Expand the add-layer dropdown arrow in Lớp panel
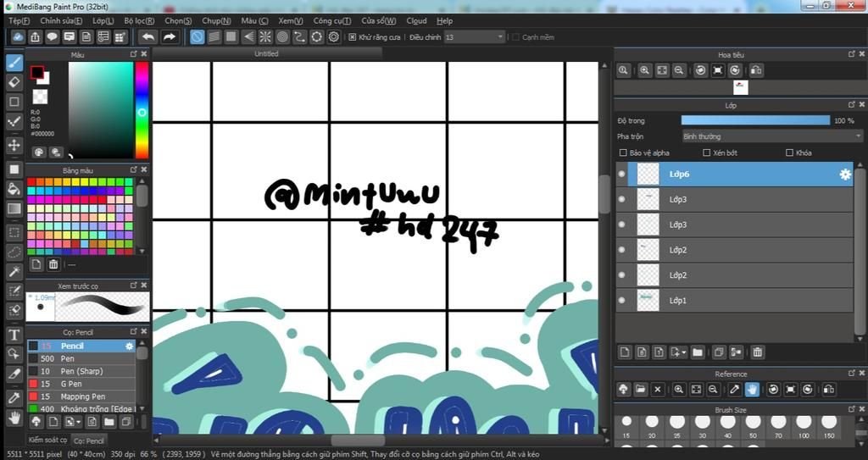Screen dimensions: 868x460 point(684,352)
